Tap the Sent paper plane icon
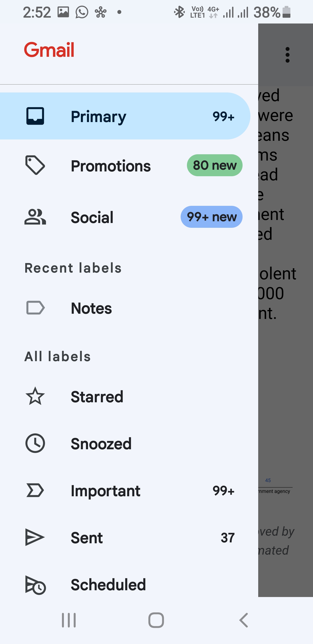This screenshot has height=644, width=313. pyautogui.click(x=35, y=537)
